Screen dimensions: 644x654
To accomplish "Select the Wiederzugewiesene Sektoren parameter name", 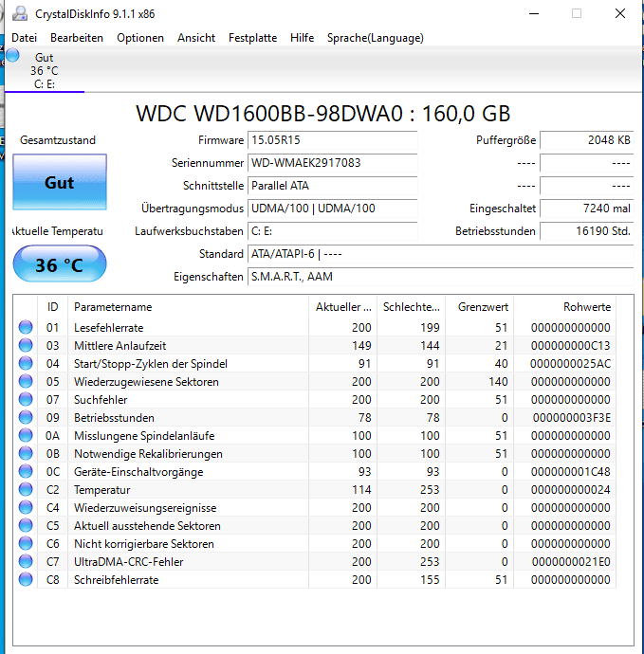I will tap(146, 382).
